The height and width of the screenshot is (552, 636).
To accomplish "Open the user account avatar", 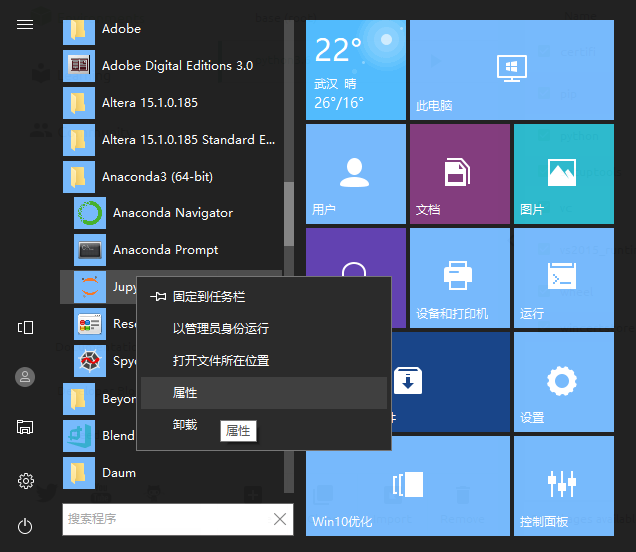I will pyautogui.click(x=25, y=377).
